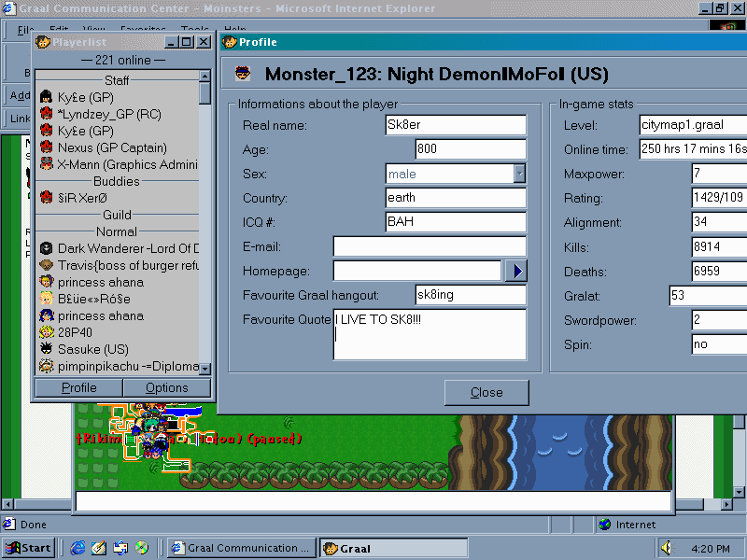Click the "221 online" count text

tap(123, 60)
